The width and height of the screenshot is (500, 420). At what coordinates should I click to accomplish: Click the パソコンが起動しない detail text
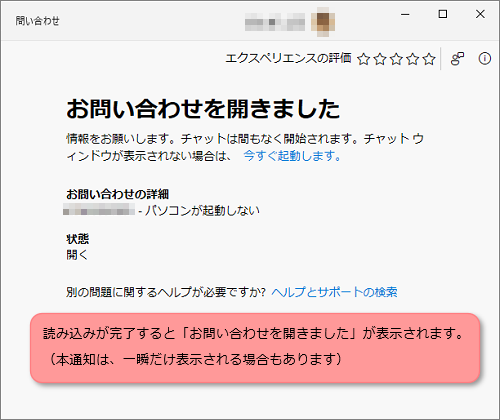(x=202, y=211)
